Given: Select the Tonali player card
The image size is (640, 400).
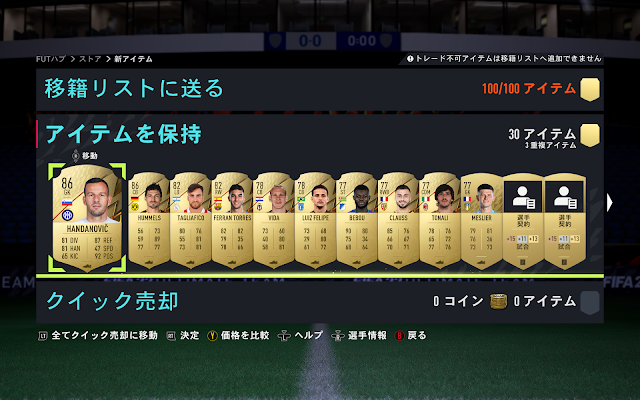Looking at the screenshot, I should point(440,220).
